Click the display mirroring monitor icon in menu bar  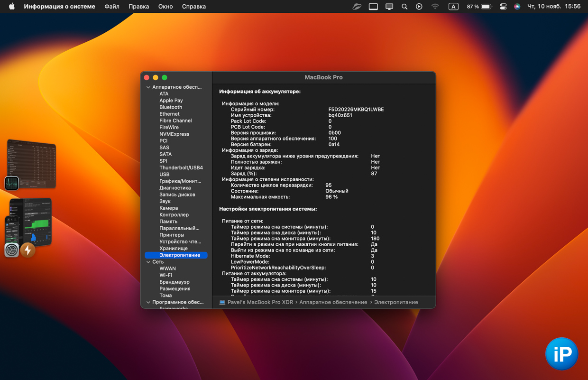(x=389, y=7)
